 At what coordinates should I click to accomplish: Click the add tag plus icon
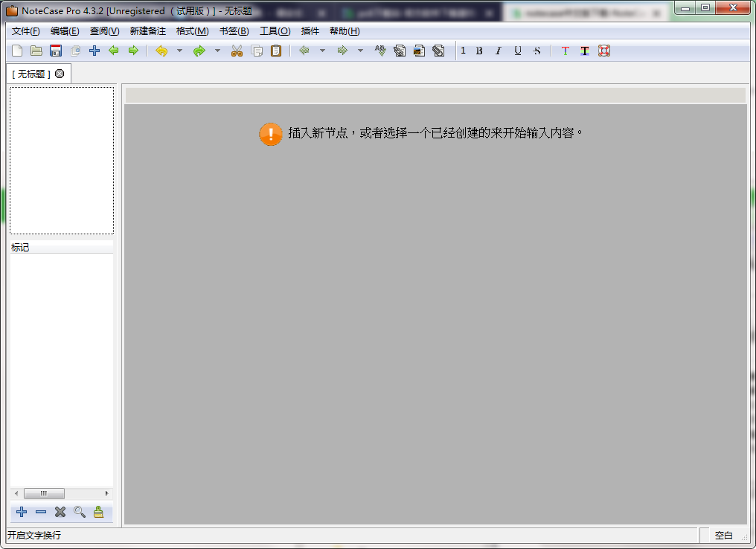(21, 512)
